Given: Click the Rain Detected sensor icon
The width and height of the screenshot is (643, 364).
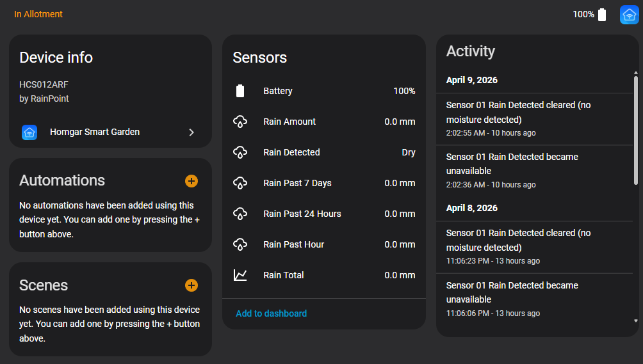Looking at the screenshot, I should point(240,152).
